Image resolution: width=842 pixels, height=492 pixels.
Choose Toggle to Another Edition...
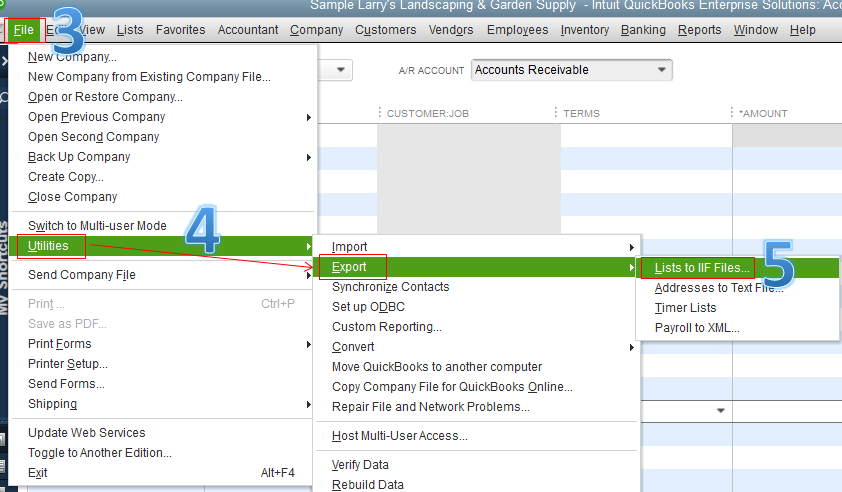[100, 453]
